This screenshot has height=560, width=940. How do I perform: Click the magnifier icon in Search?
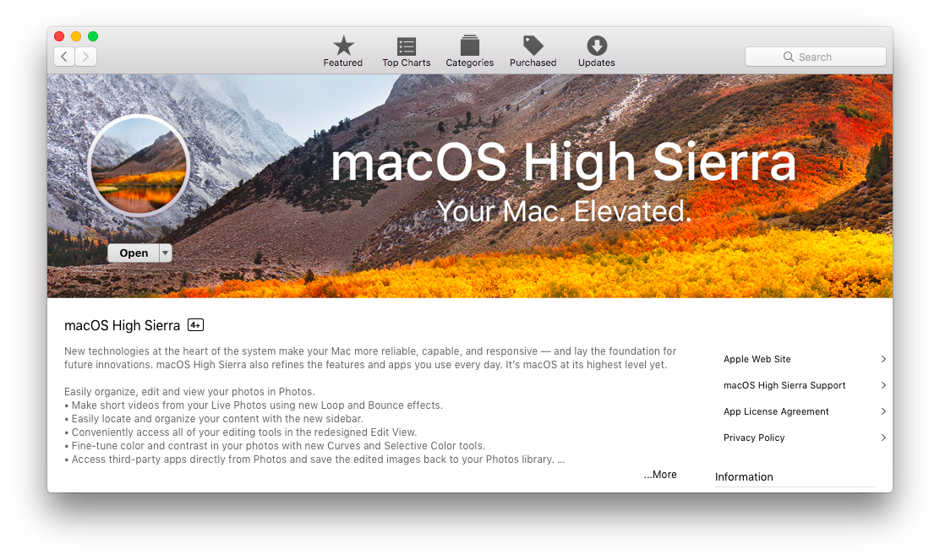pyautogui.click(x=789, y=57)
